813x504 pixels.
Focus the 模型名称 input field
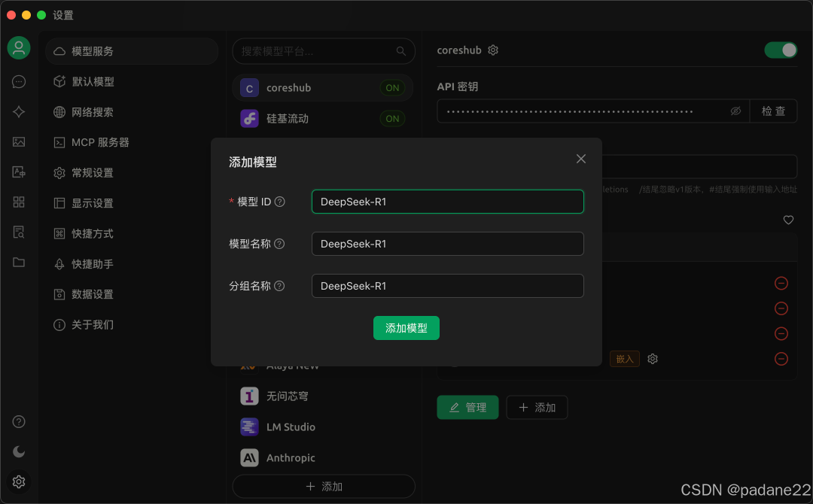coord(447,244)
